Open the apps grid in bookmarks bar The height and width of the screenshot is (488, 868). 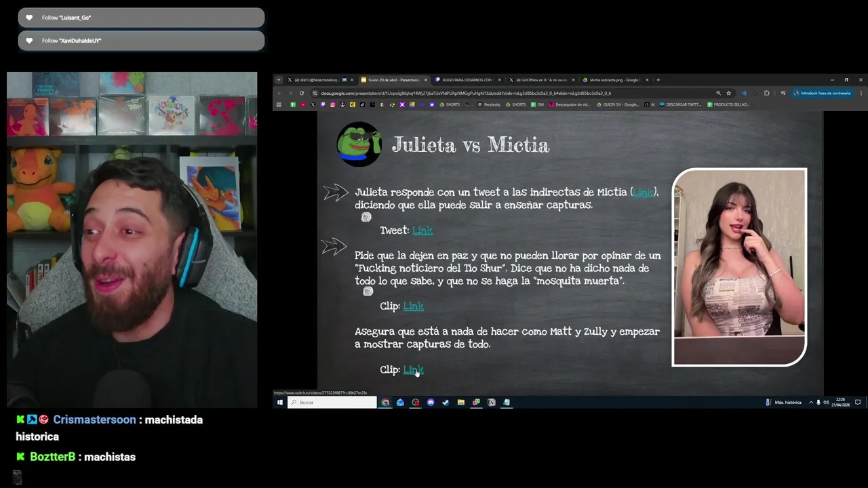pyautogui.click(x=278, y=104)
